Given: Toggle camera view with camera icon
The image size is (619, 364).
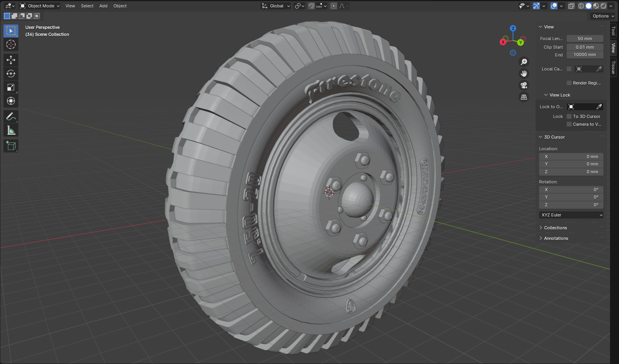Looking at the screenshot, I should click(524, 85).
